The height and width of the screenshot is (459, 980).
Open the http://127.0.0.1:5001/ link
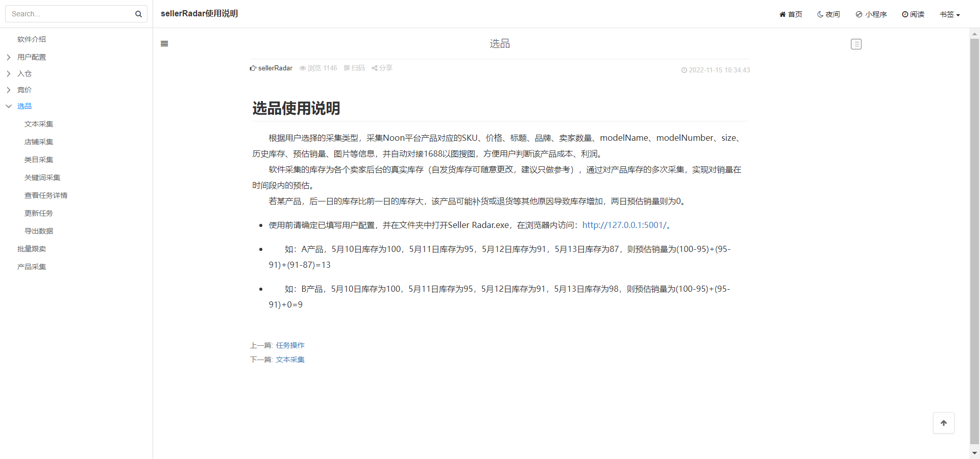(x=624, y=225)
